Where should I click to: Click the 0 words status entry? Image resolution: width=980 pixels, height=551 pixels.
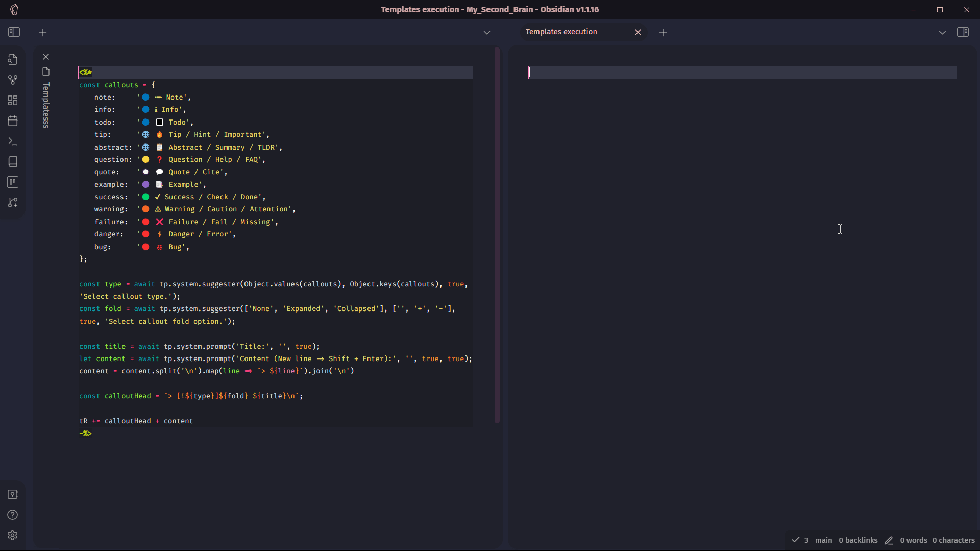914,540
